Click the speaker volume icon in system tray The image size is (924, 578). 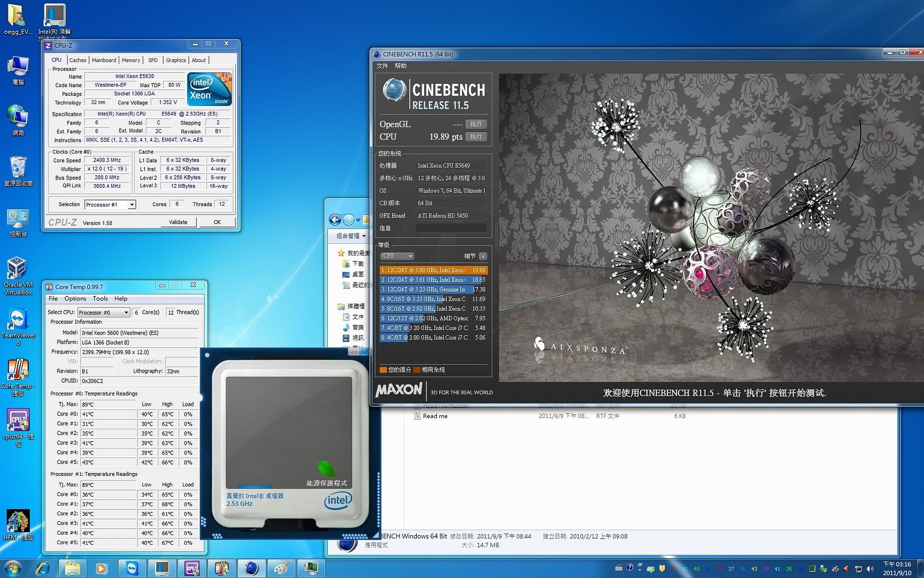(x=870, y=569)
